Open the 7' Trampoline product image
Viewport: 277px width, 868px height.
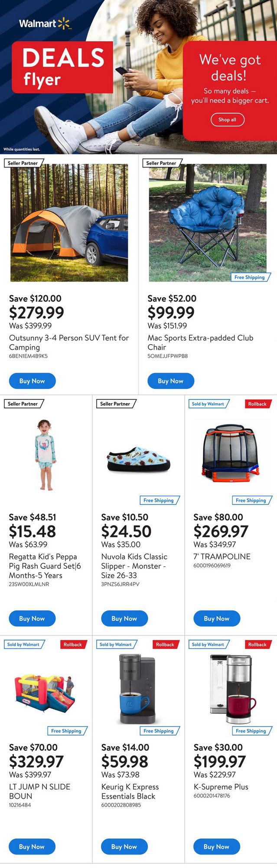click(230, 451)
